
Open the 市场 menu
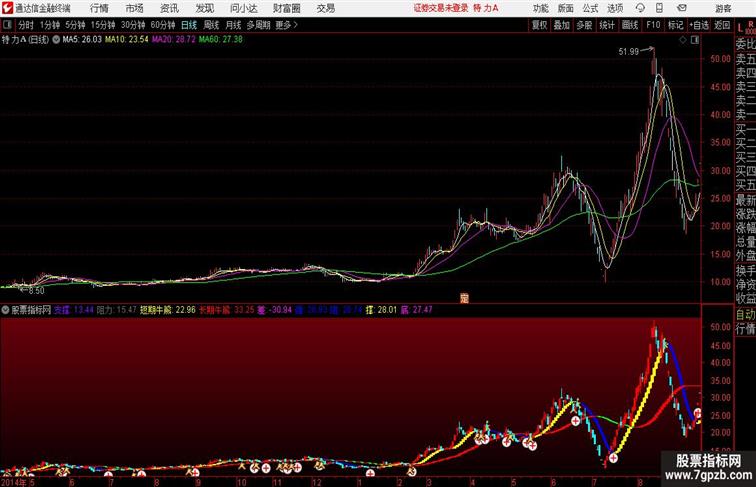pos(135,8)
